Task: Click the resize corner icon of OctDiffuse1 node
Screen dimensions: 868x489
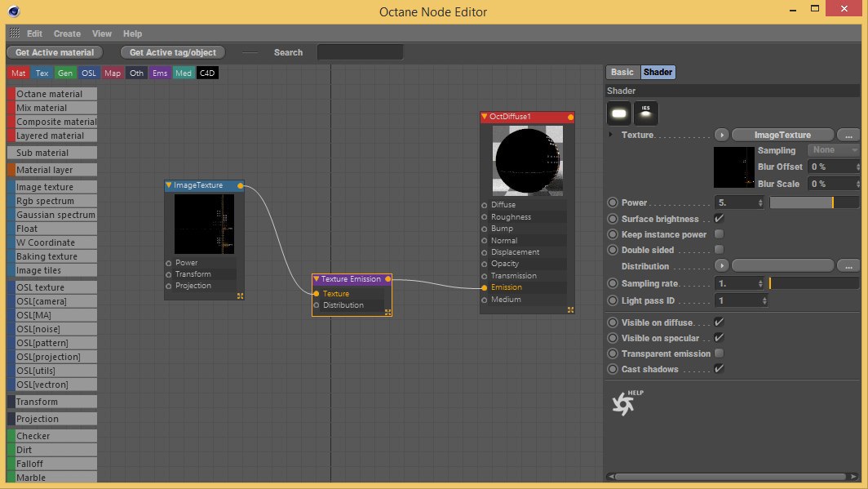Action: pyautogui.click(x=571, y=310)
